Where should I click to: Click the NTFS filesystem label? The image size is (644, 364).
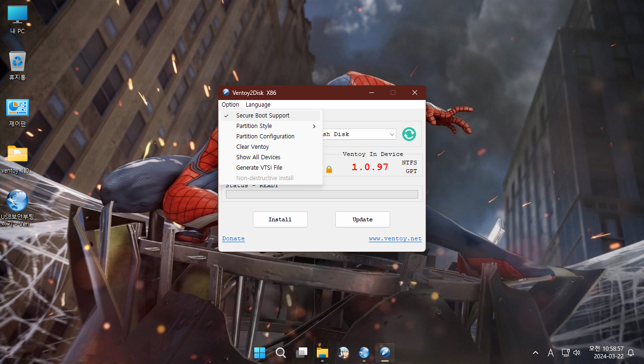point(410,163)
